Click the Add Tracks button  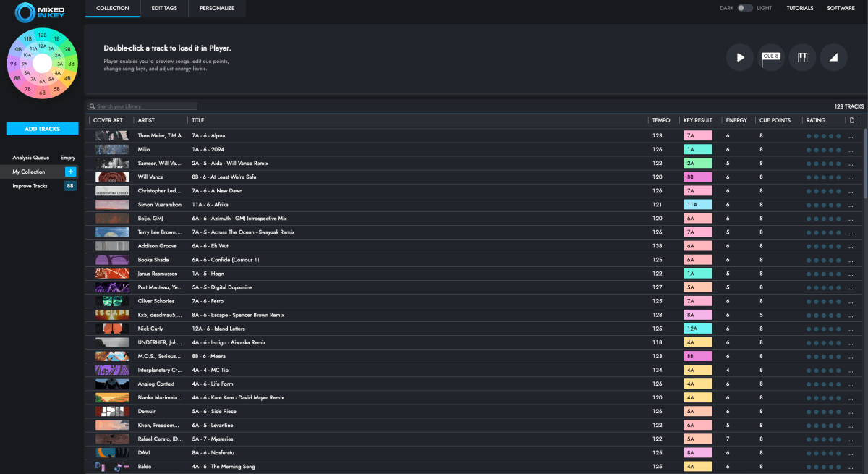[42, 129]
